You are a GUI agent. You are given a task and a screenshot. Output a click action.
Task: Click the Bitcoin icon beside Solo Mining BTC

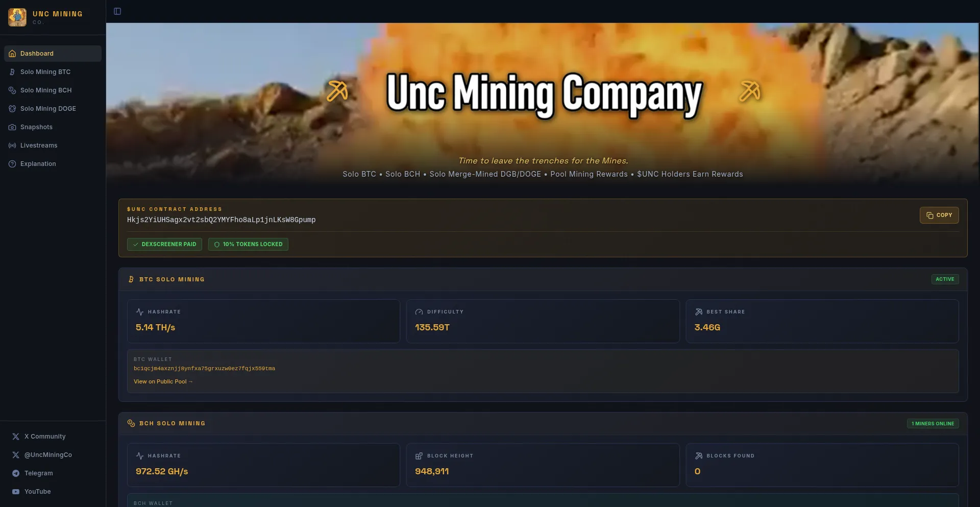[12, 72]
